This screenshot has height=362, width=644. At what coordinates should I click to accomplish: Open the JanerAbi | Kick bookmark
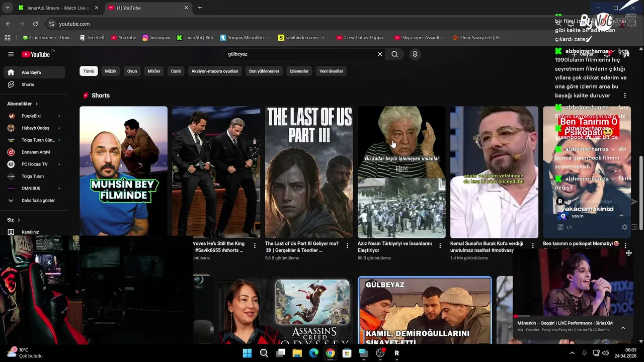click(x=195, y=38)
